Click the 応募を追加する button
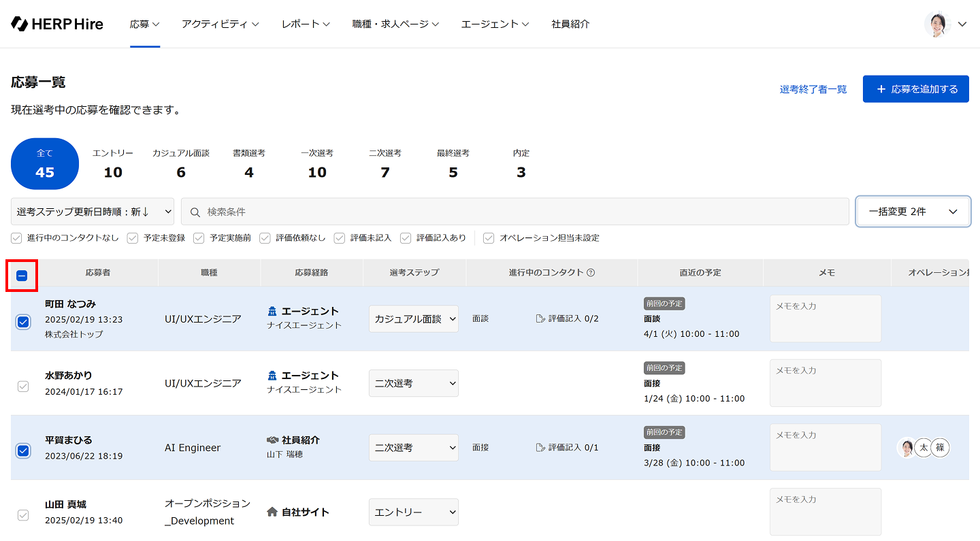Viewport: 980px width, 541px height. [x=915, y=89]
